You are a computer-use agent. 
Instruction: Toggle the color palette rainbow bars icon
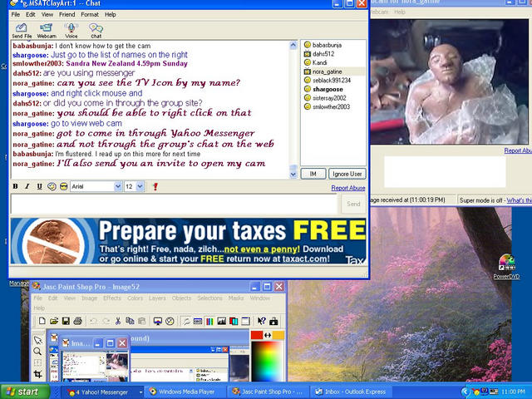click(209, 321)
